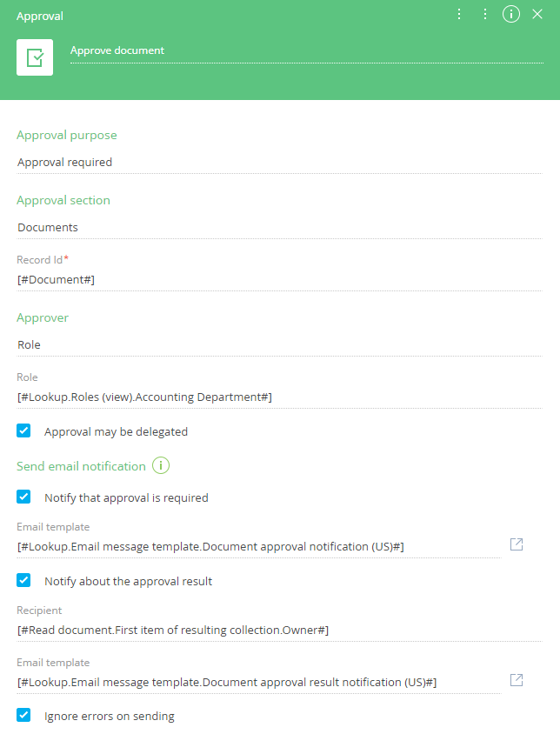Open the second three-dot menu in the header
The width and height of the screenshot is (560, 734).
(485, 14)
